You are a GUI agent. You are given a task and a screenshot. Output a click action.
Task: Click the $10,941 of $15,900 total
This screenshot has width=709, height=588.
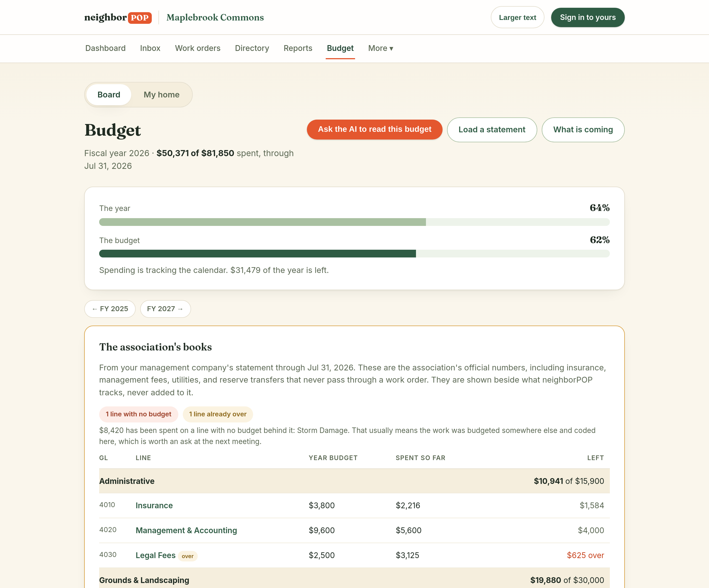(569, 481)
